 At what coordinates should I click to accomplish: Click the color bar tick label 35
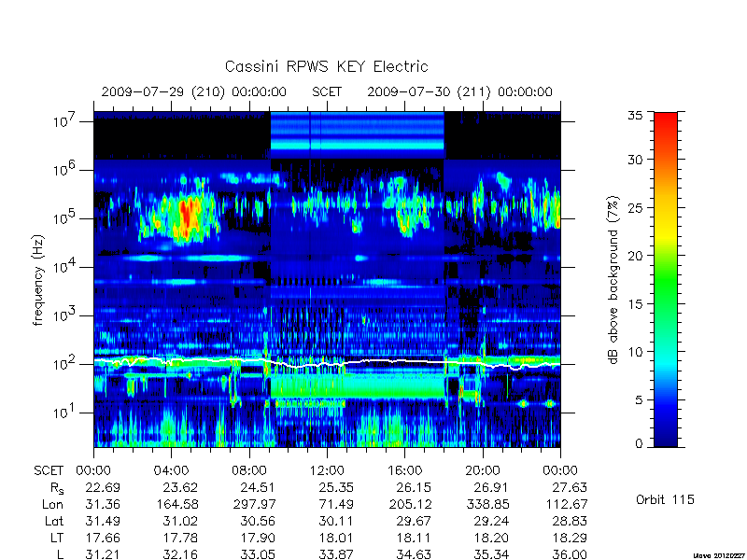coord(635,115)
